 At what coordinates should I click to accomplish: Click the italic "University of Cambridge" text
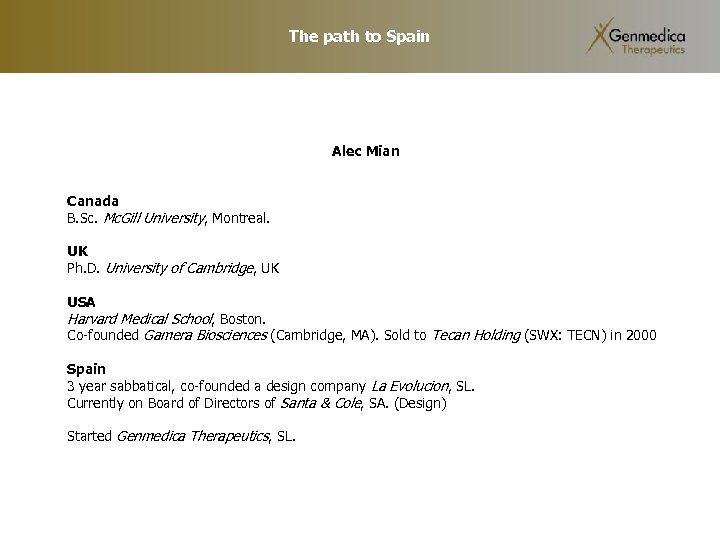click(180, 268)
